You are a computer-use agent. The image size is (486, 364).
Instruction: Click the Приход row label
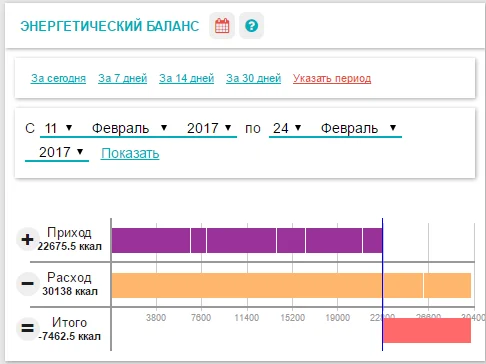pos(69,232)
